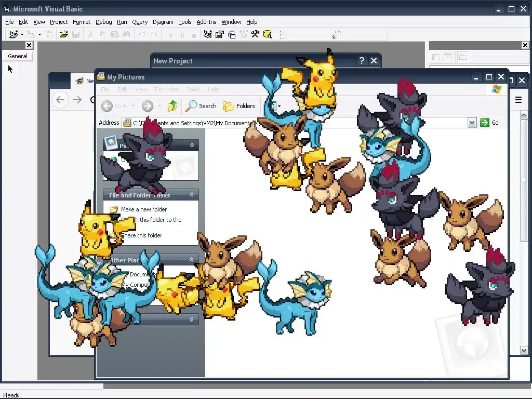Click the Copy toolbar icon
The height and width of the screenshot is (399, 532).
pyautogui.click(x=102, y=34)
